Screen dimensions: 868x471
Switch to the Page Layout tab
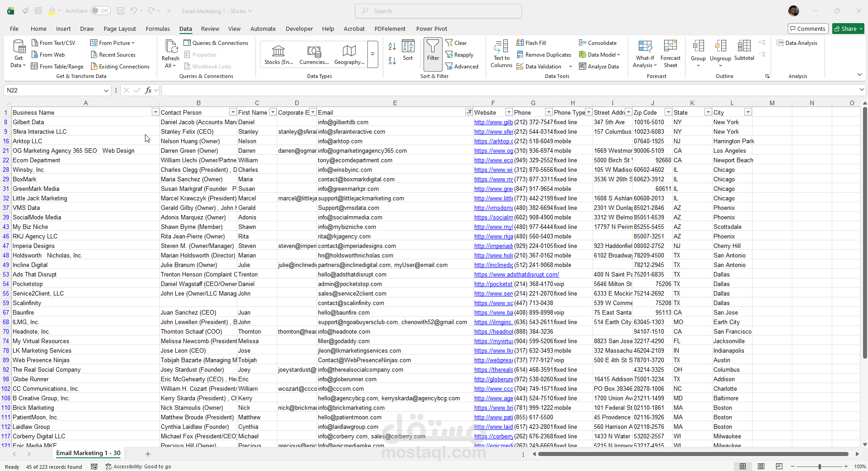[x=120, y=29]
